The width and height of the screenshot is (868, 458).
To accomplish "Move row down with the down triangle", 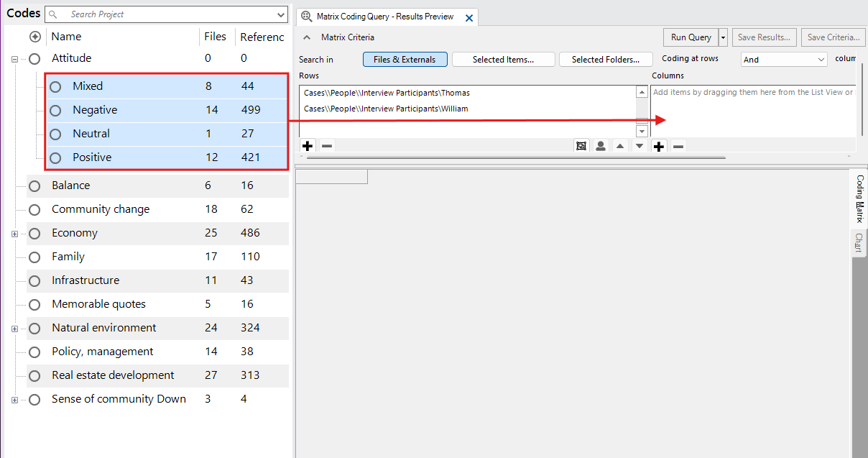I will tap(640, 146).
